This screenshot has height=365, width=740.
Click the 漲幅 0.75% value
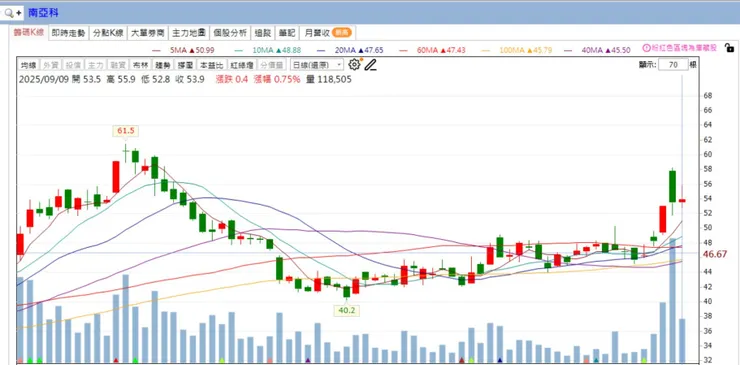278,79
